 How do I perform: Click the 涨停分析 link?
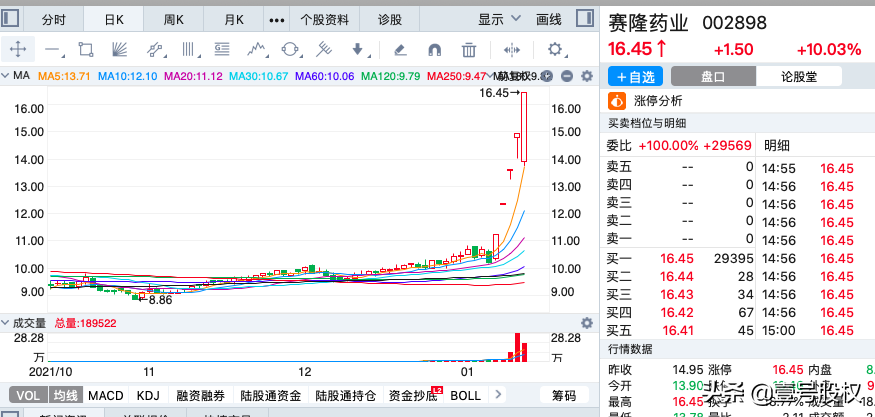tap(658, 101)
